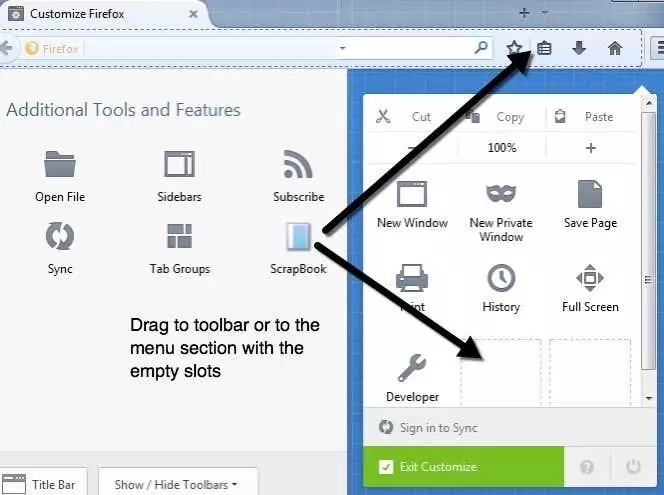Open the URL bar history dropdown

tap(342, 48)
